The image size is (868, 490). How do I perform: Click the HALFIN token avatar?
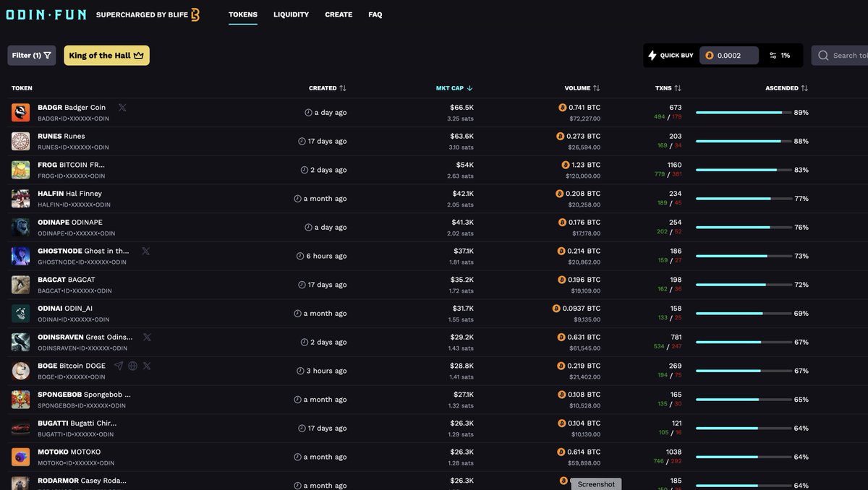20,199
